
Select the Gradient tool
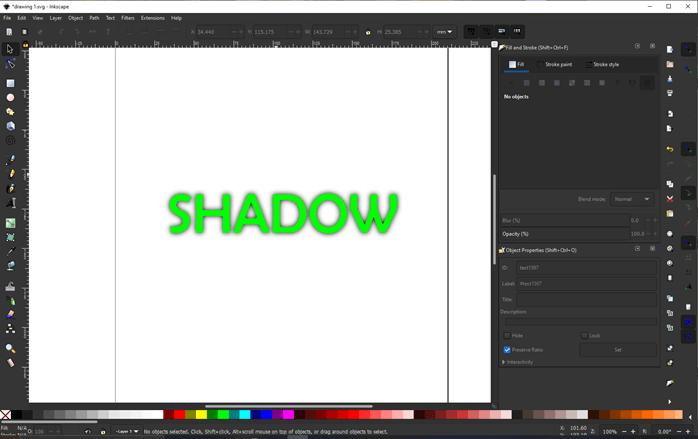point(10,223)
